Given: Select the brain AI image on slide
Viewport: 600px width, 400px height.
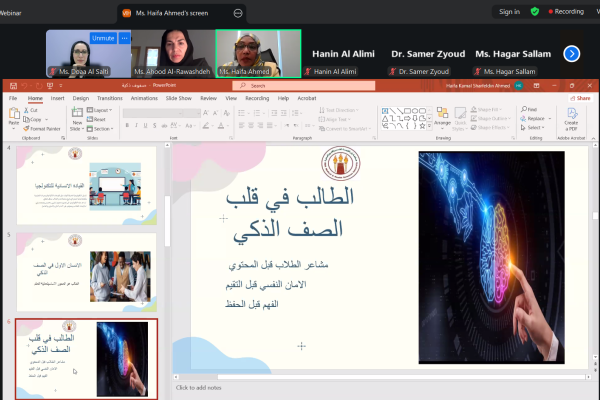Looking at the screenshot, I should pyautogui.click(x=491, y=257).
